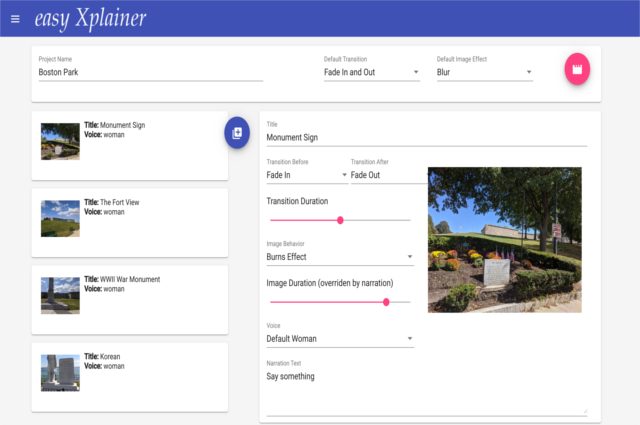Adjust the Image Duration slider

coord(386,302)
